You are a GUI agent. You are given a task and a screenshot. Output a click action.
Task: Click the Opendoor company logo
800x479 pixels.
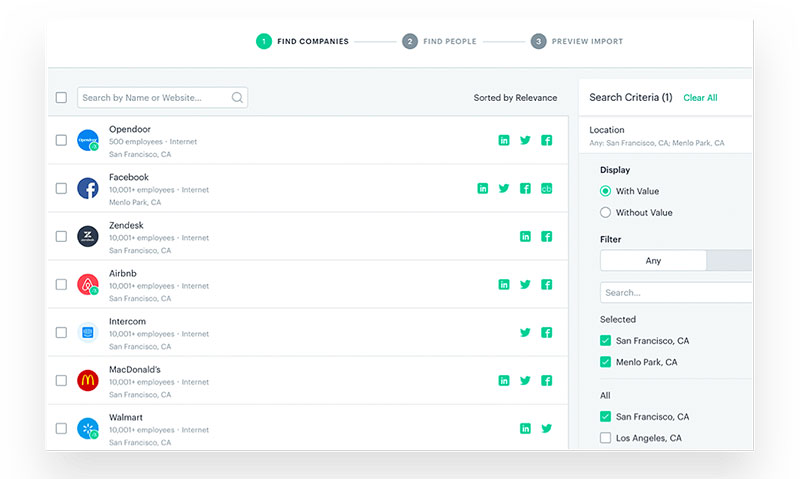[88, 140]
